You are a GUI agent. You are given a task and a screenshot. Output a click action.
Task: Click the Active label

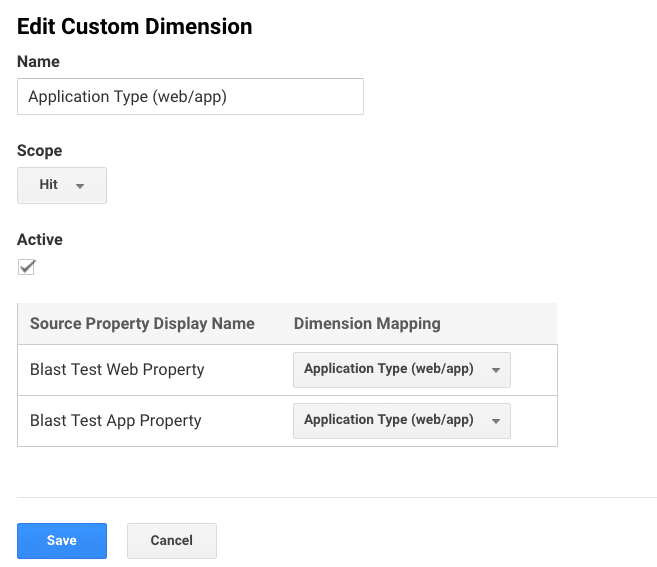click(40, 240)
